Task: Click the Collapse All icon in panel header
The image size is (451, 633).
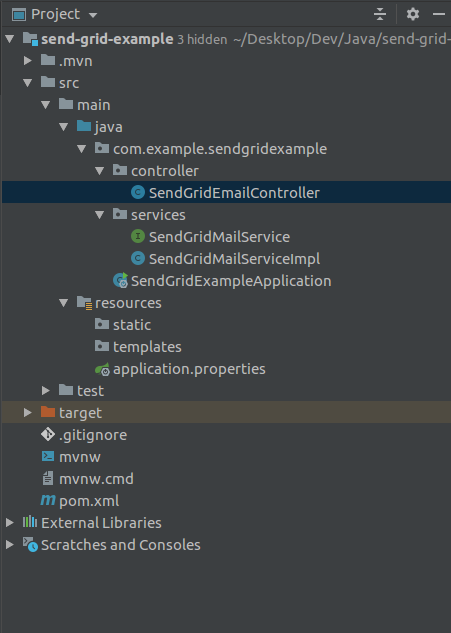Action: click(x=380, y=15)
